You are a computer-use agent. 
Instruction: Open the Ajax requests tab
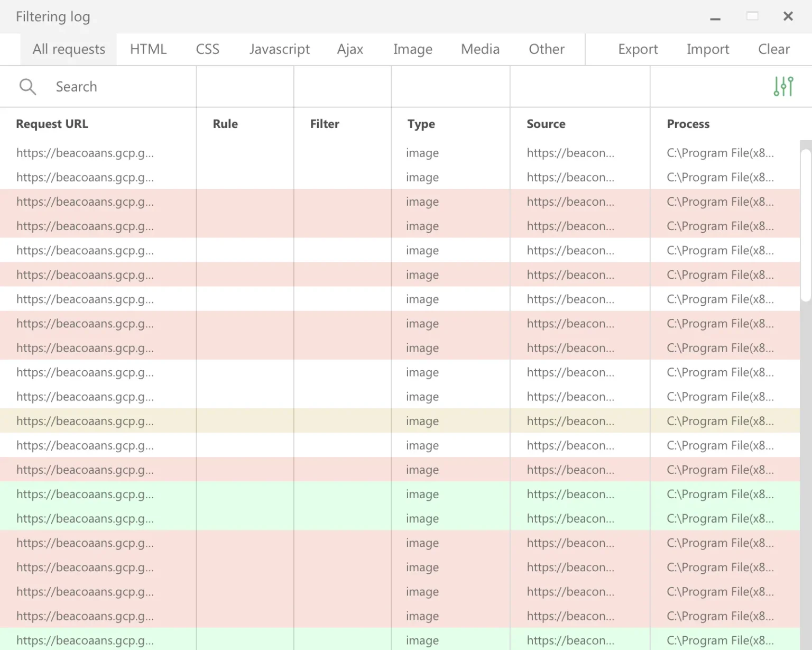[x=350, y=49]
